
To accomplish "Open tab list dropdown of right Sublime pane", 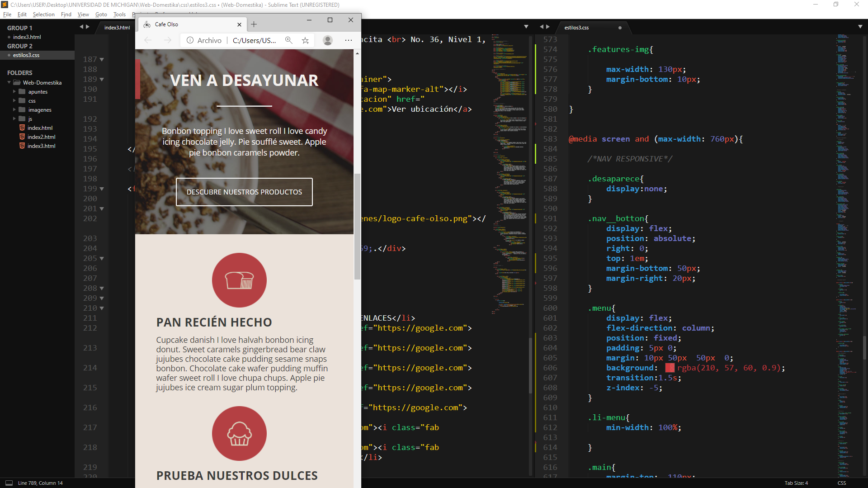I will point(860,27).
